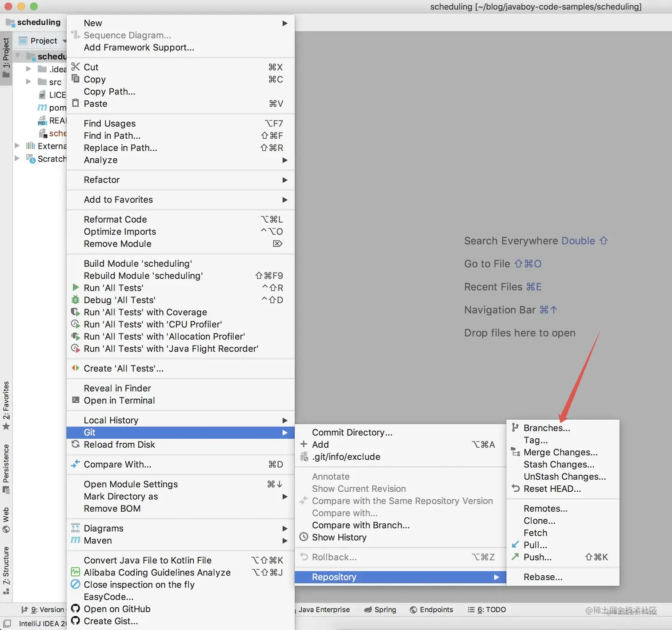Click the Push arrow icon
Image resolution: width=672 pixels, height=630 pixels.
click(515, 556)
